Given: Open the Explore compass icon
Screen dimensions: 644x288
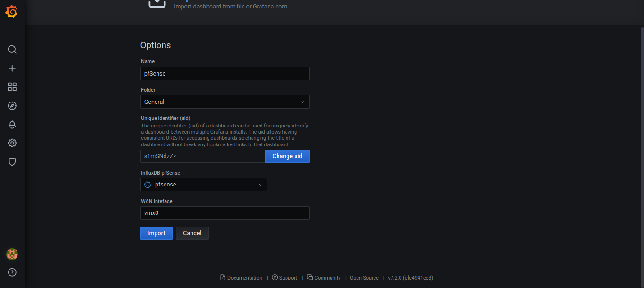Looking at the screenshot, I should (12, 106).
